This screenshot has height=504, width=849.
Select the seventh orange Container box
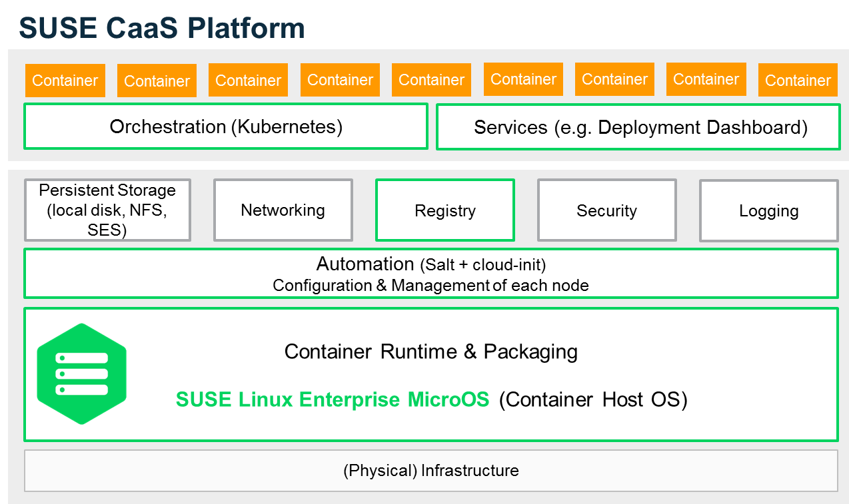click(x=614, y=79)
